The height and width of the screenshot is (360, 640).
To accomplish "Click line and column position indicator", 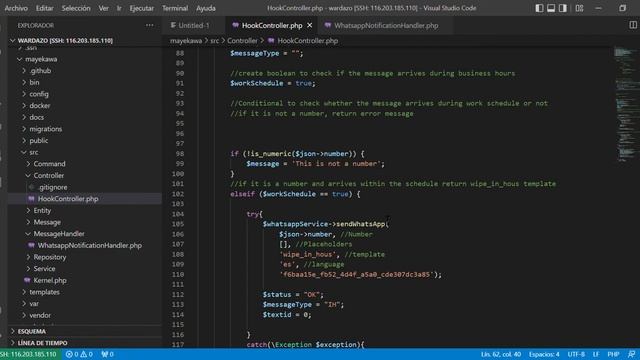I will pyautogui.click(x=500, y=354).
